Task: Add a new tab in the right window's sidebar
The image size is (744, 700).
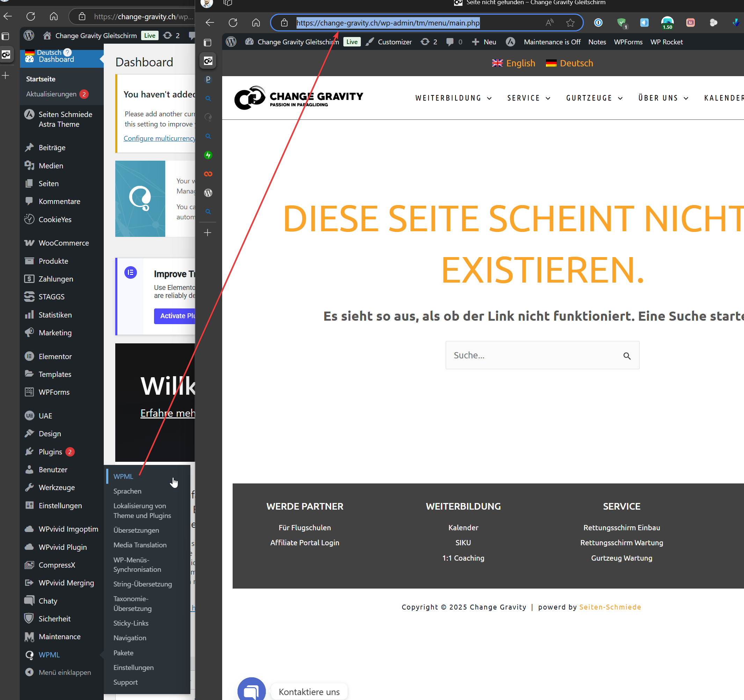Action: (208, 232)
